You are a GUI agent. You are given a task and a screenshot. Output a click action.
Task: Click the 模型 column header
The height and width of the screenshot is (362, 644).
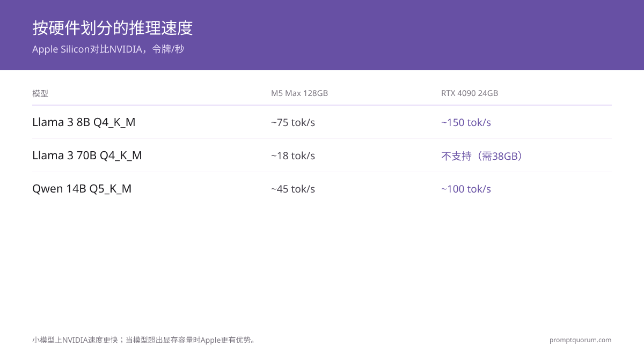click(x=40, y=93)
